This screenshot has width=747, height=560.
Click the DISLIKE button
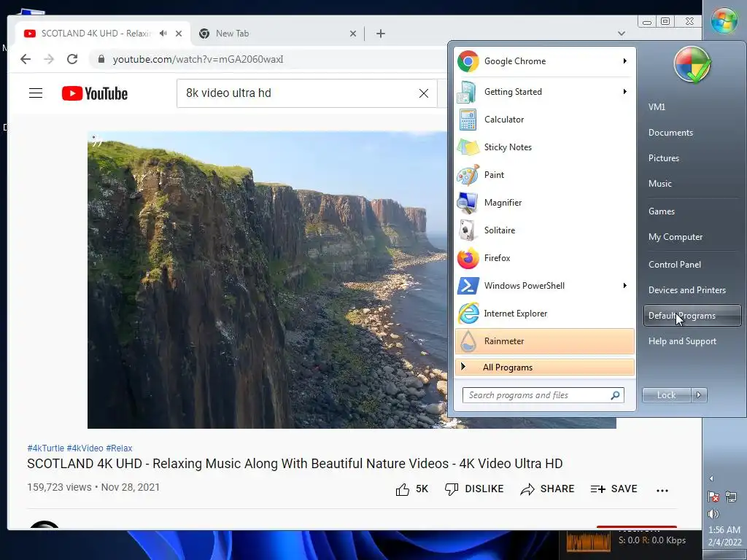coord(474,489)
